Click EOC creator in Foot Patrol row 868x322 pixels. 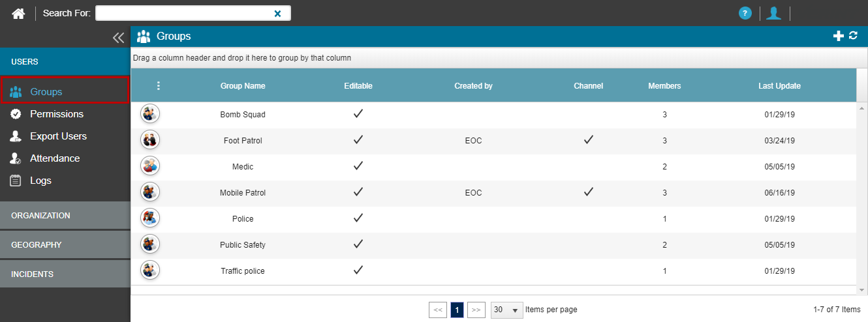click(473, 141)
